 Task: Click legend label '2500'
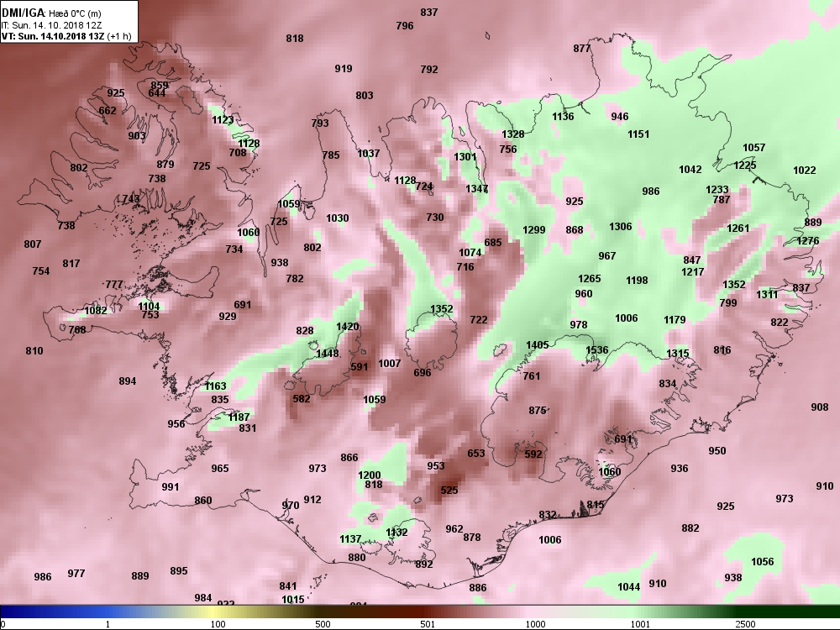tap(745, 624)
